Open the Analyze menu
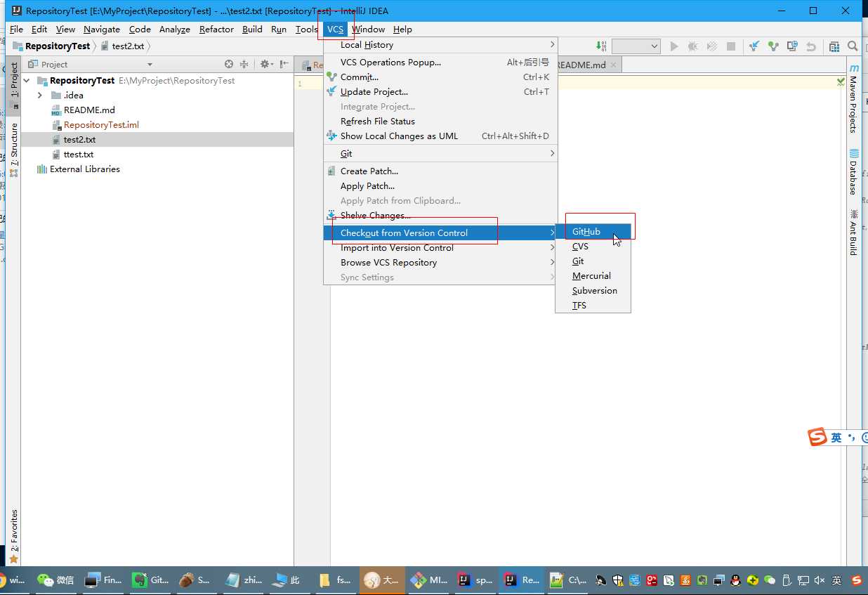868x595 pixels. [175, 30]
